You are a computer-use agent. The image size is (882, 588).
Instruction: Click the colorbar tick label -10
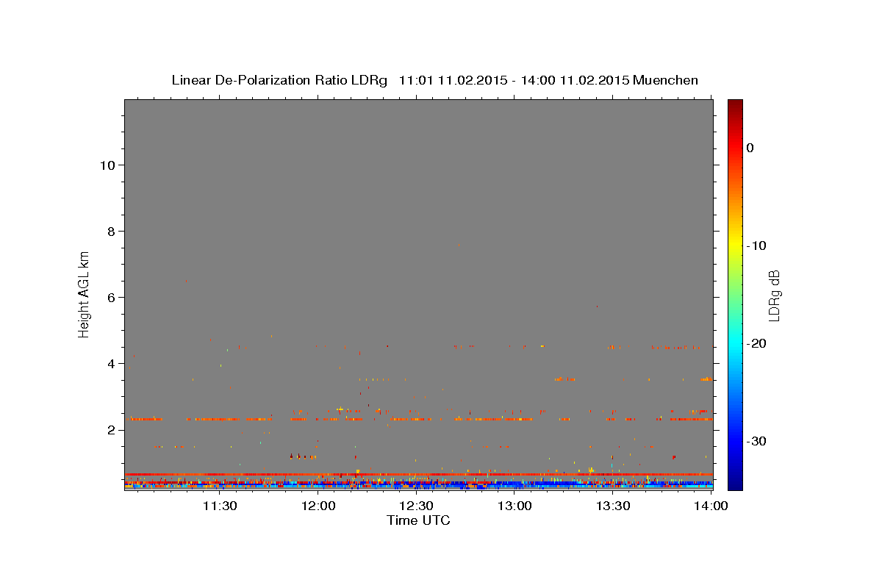tap(756, 245)
